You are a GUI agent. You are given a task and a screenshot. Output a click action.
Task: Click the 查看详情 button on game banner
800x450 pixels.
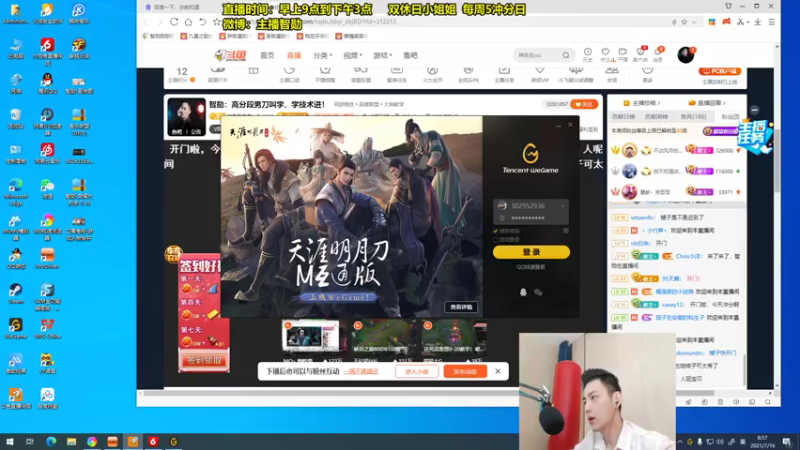(x=461, y=307)
